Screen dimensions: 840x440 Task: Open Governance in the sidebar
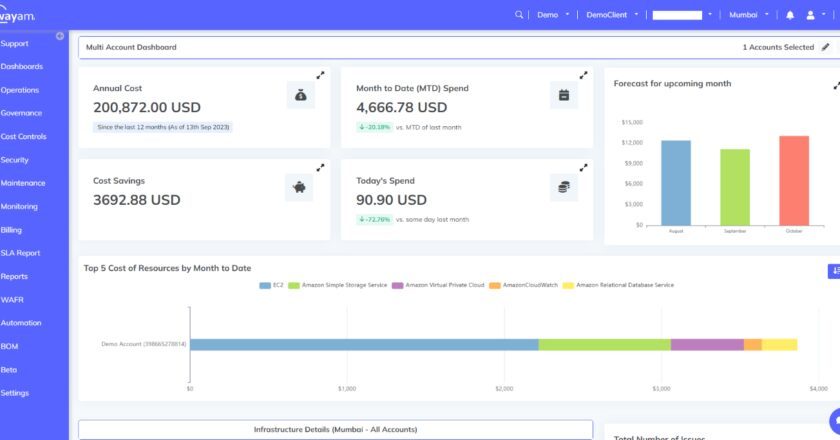[x=21, y=113]
